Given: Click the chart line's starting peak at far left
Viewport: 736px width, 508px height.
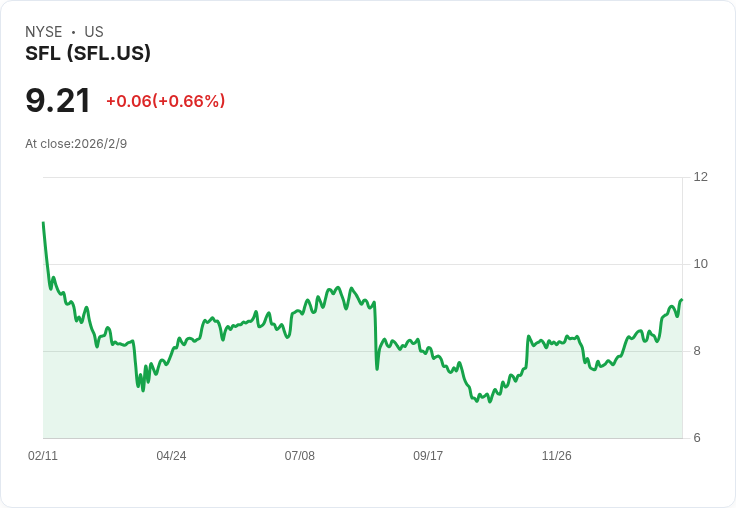Looking at the screenshot, I should click(x=43, y=223).
